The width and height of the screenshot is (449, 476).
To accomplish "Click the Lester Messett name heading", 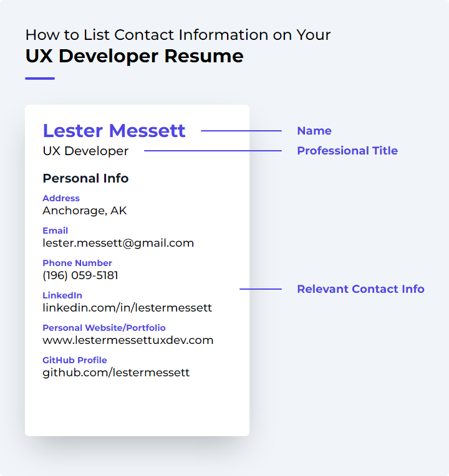I will pyautogui.click(x=114, y=131).
